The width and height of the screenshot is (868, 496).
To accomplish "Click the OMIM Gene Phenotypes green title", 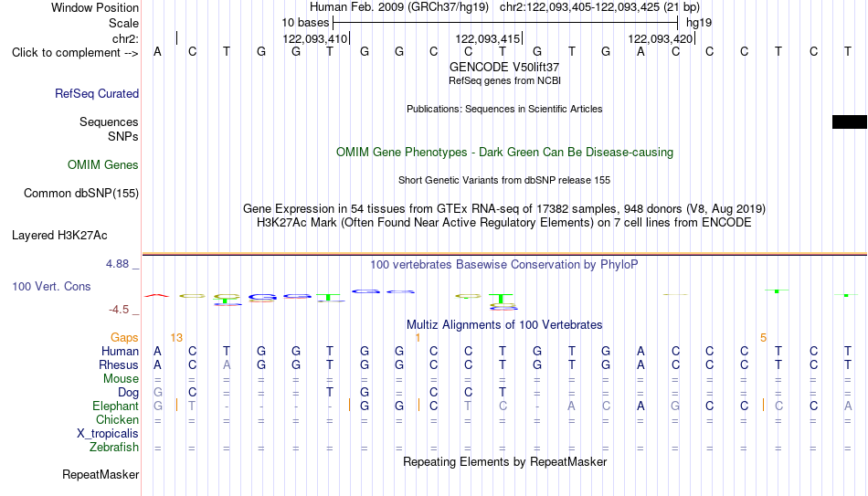I will [504, 153].
